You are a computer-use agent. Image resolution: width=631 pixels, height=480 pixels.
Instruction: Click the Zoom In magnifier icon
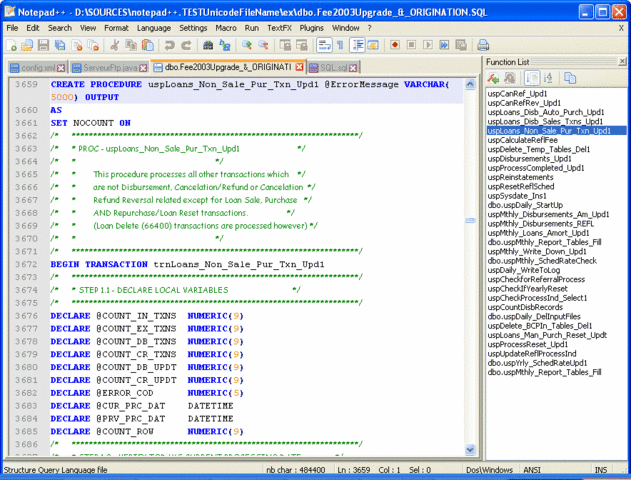247,45
